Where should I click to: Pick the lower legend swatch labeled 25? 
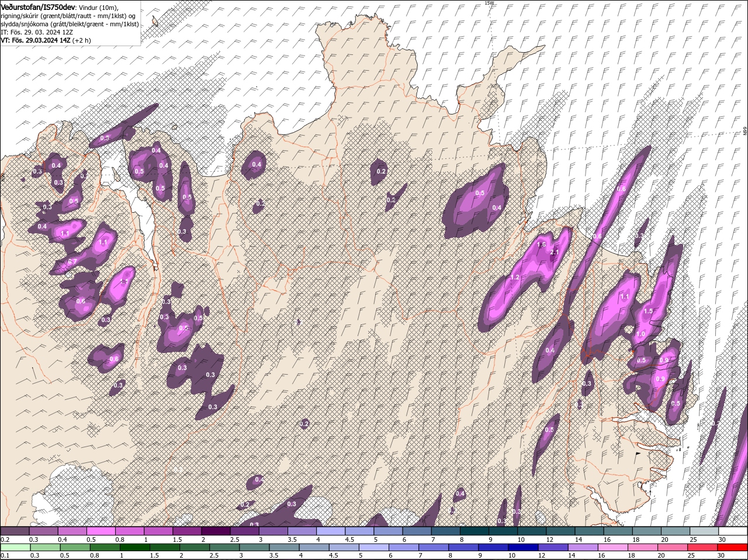703,548
